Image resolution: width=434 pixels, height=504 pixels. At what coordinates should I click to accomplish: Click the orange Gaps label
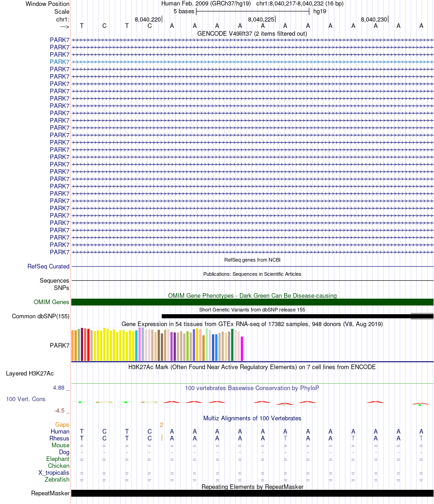point(62,424)
